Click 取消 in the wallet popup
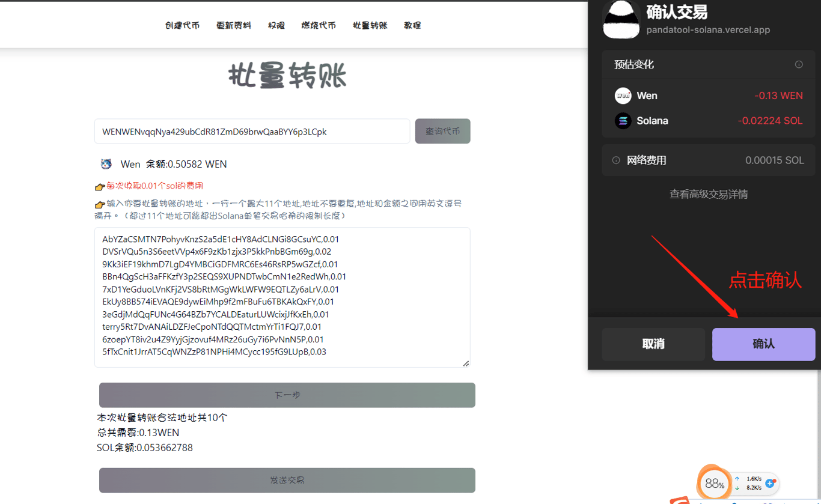The image size is (821, 504). tap(653, 344)
